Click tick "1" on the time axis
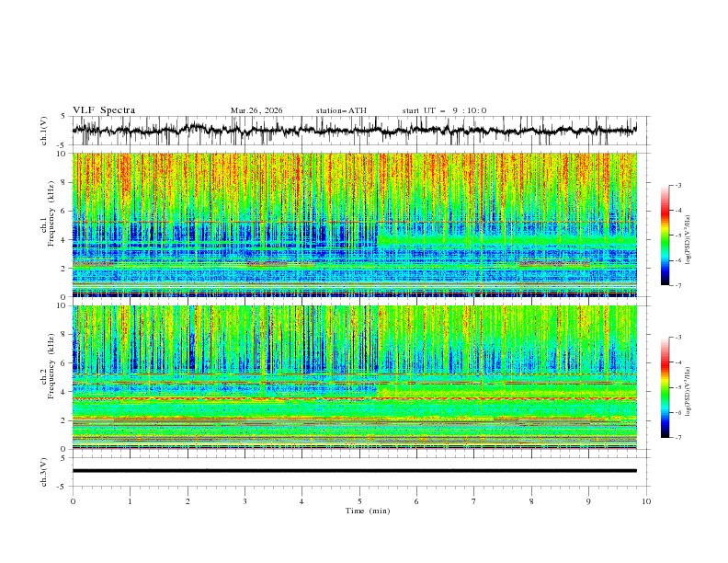728x563 pixels. tap(130, 501)
